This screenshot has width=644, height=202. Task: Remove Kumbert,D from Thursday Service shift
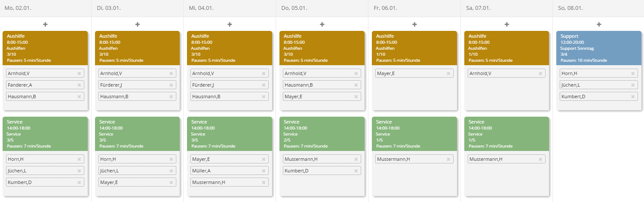(356, 171)
